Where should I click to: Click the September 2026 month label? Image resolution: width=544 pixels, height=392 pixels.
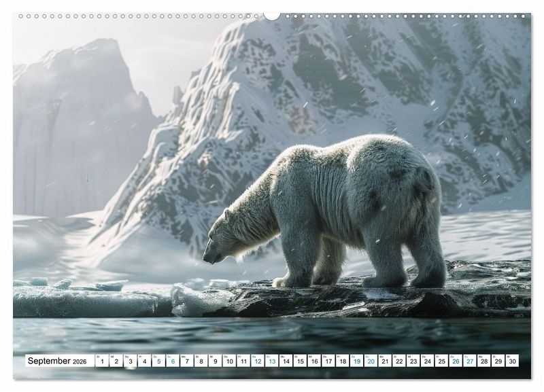[x=57, y=361]
